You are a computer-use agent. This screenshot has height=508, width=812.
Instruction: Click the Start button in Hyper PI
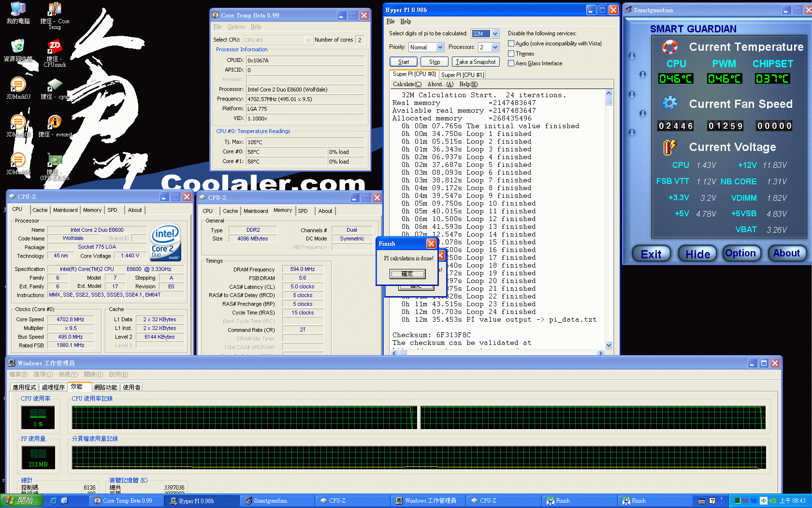tap(404, 62)
